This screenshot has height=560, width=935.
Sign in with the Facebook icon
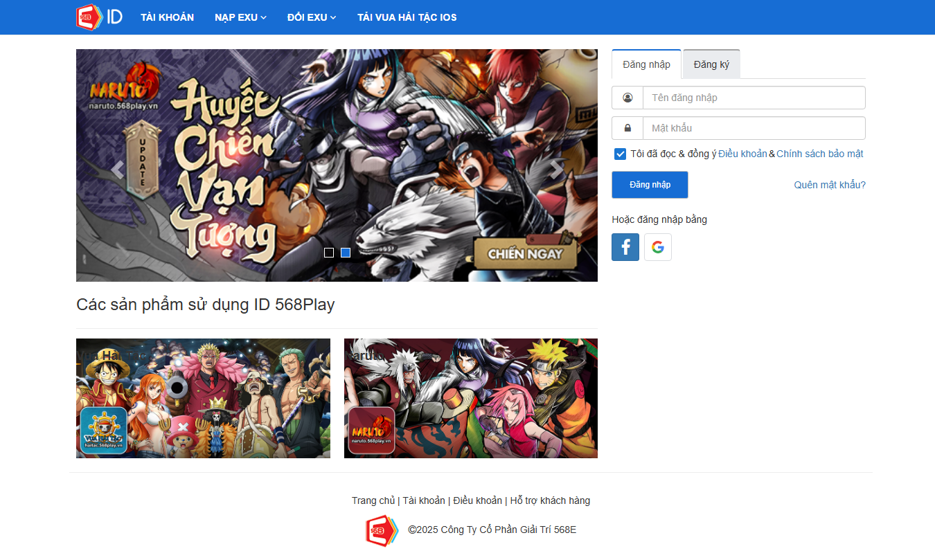(625, 247)
